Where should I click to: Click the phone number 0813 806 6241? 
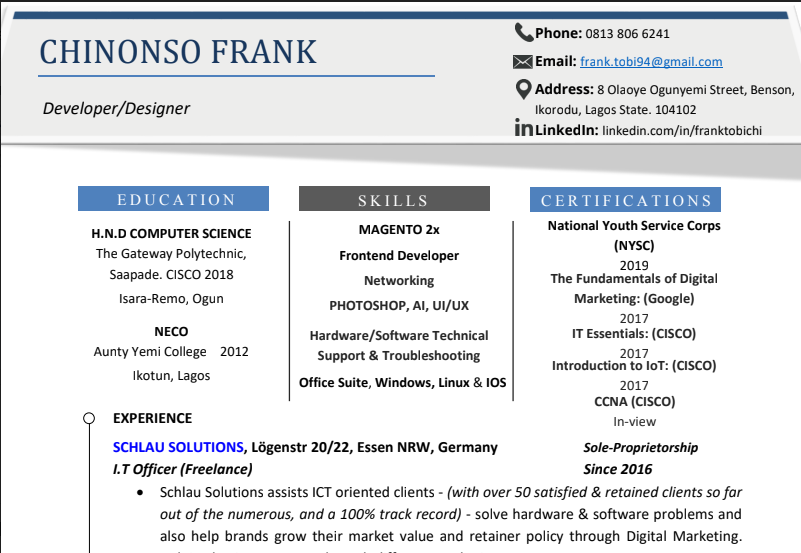(627, 34)
